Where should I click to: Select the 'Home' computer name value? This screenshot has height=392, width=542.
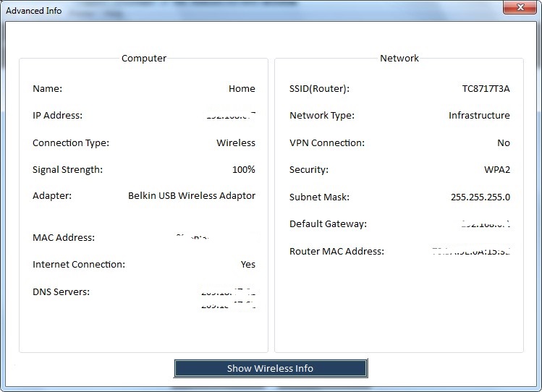point(242,89)
